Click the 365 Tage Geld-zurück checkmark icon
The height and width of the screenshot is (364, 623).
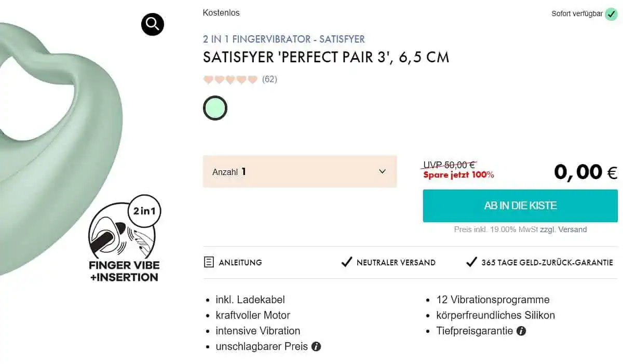click(472, 261)
